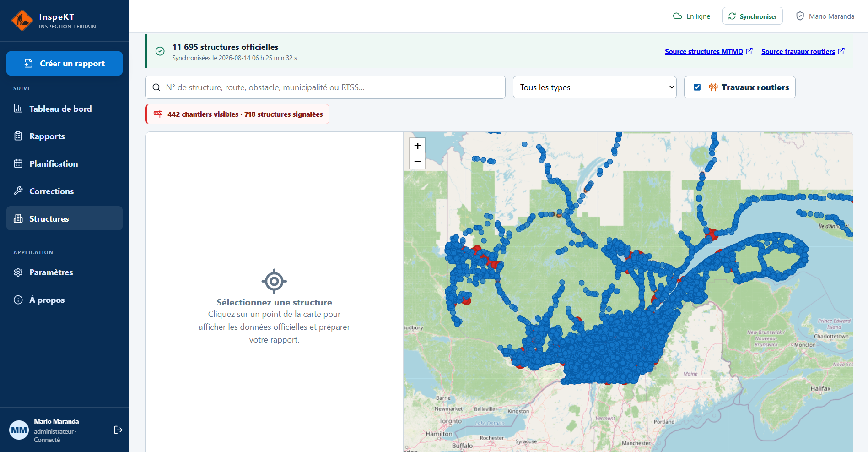Click the crosshair target icon in empty panel
The height and width of the screenshot is (452, 868).
(274, 281)
